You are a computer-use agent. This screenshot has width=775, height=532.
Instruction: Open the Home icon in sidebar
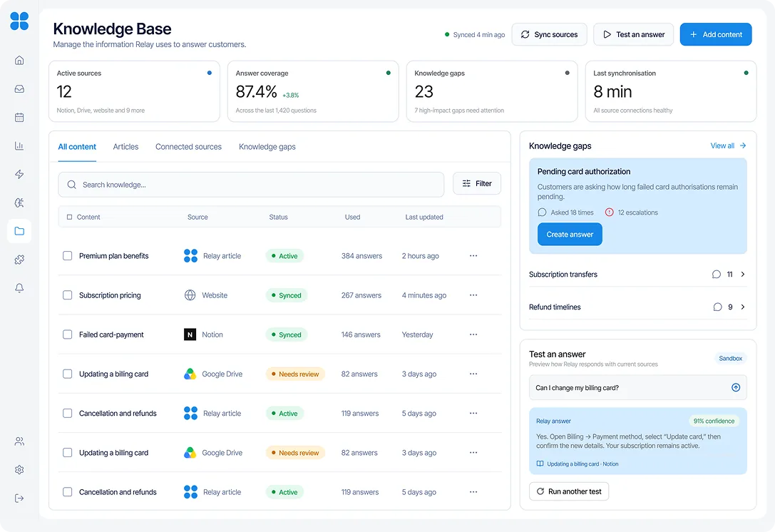point(19,61)
